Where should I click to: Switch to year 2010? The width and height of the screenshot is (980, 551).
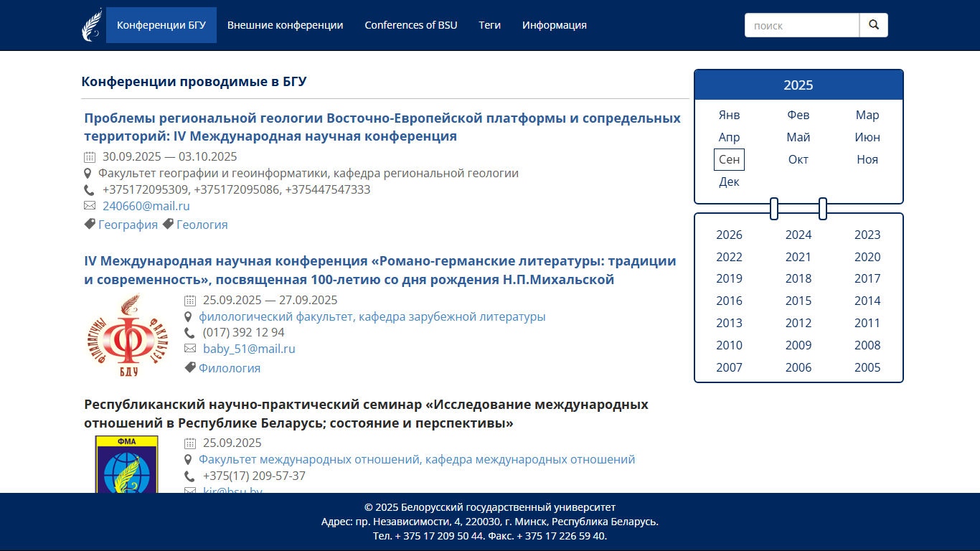coord(729,345)
